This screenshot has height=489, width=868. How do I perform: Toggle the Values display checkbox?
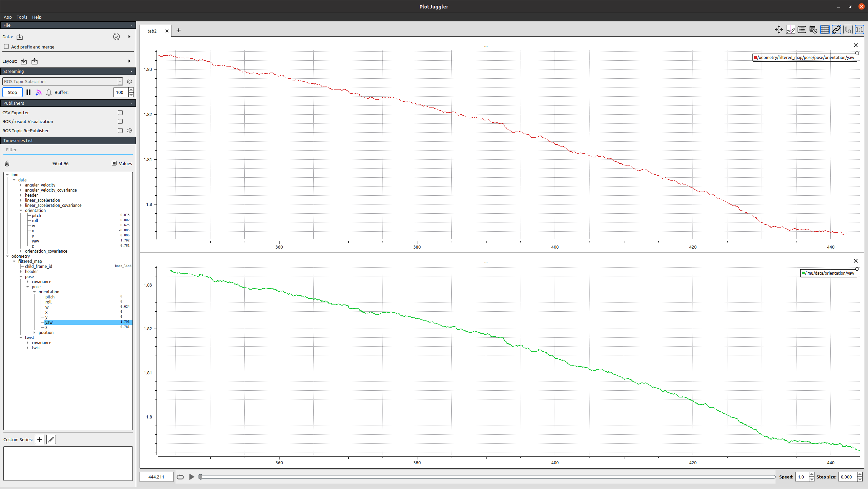(114, 163)
